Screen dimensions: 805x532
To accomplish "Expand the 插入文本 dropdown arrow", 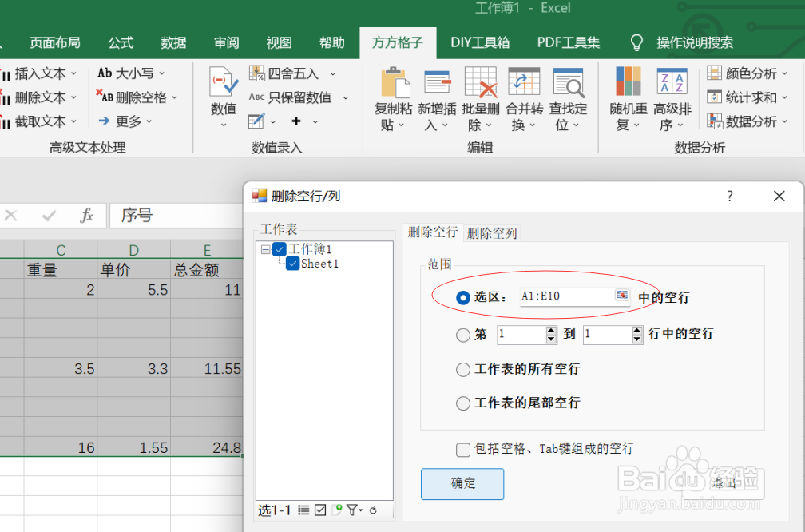I will (73, 74).
